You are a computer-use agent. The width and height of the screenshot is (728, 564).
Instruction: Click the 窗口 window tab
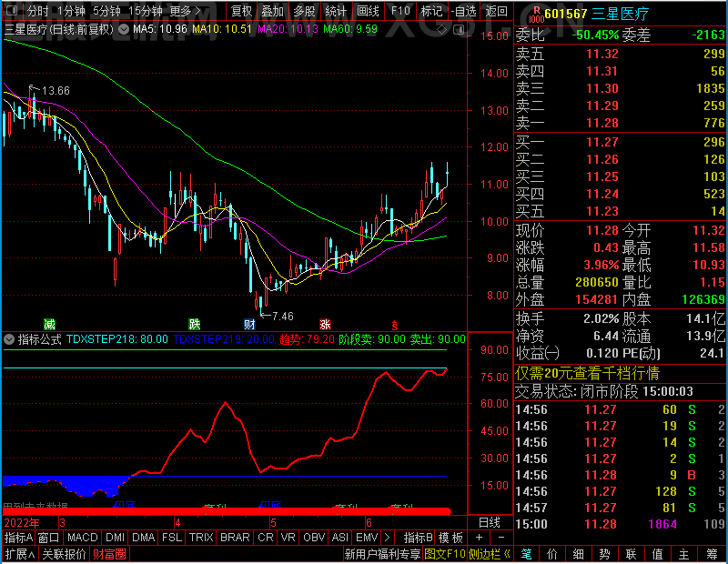tap(49, 538)
